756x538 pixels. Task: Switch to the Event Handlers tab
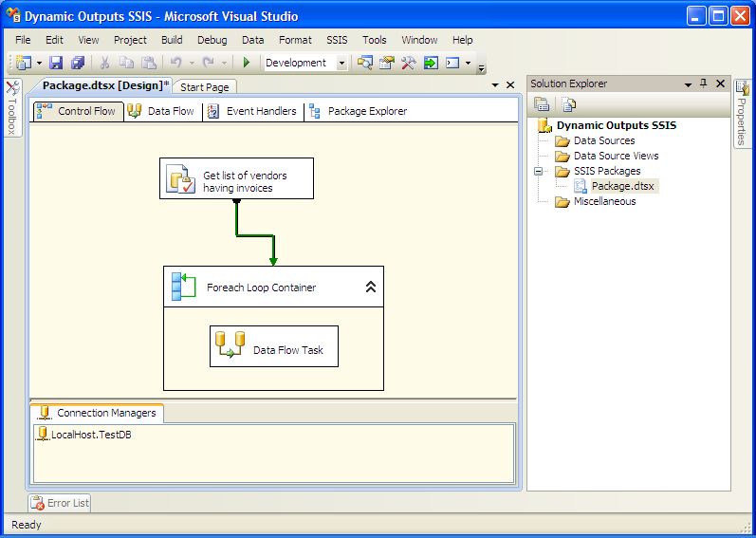pos(253,111)
